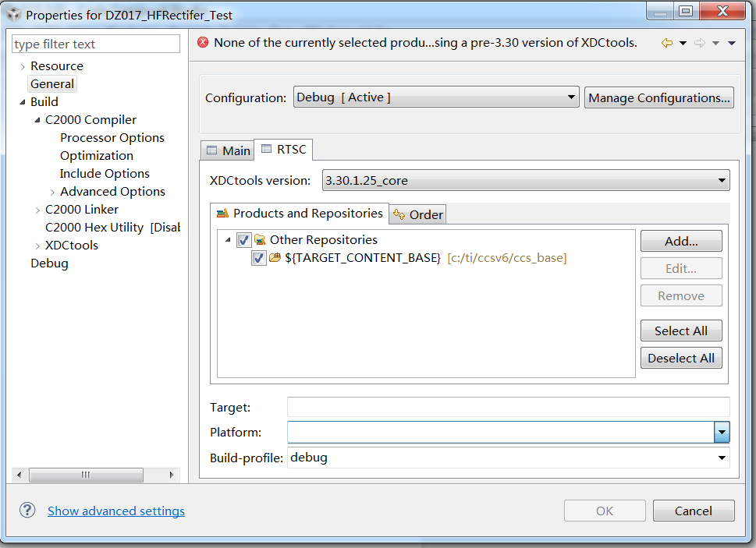Click the help question mark icon

pyautogui.click(x=27, y=511)
